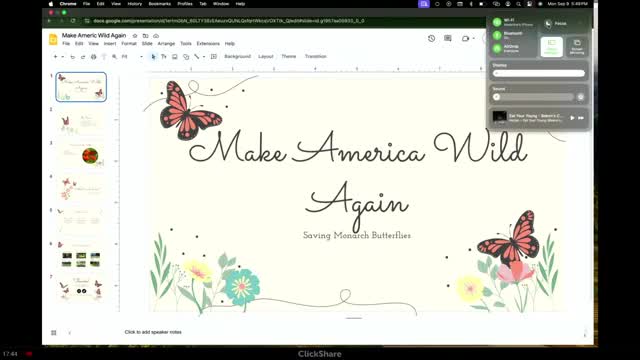Open the Insert menu
The width and height of the screenshot is (640, 360).
click(110, 44)
